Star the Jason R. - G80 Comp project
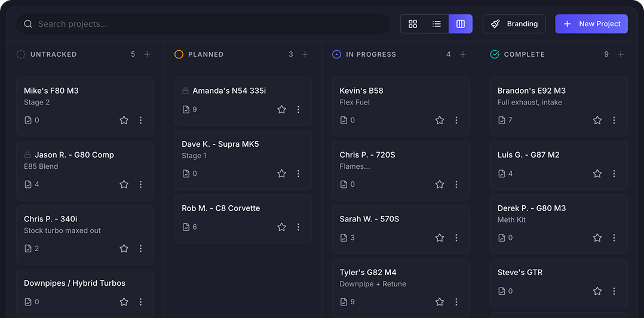Image resolution: width=644 pixels, height=318 pixels. (x=124, y=184)
